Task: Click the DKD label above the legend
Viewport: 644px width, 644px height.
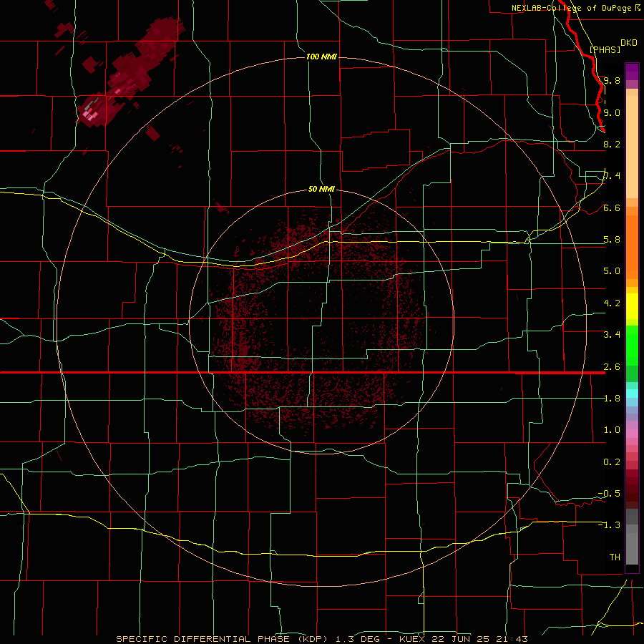Action: [628, 43]
